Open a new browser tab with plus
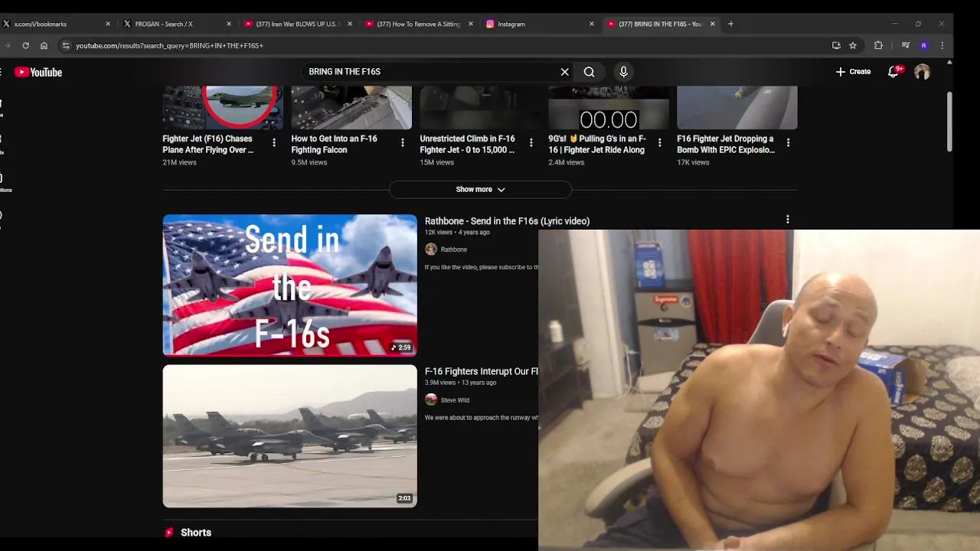980x551 pixels. [x=730, y=24]
